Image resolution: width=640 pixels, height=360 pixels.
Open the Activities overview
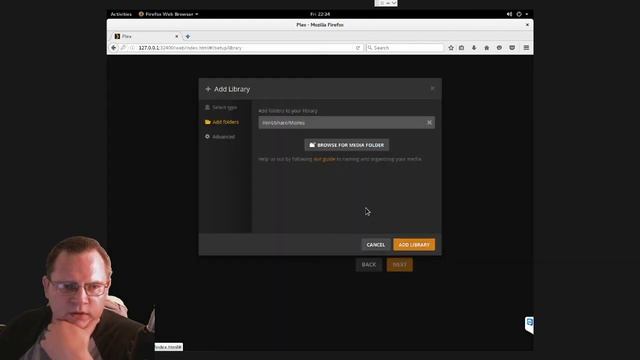(x=121, y=14)
